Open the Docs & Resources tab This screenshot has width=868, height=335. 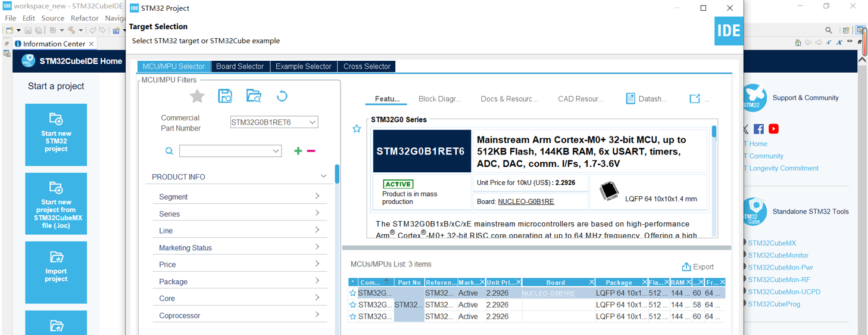coord(509,99)
